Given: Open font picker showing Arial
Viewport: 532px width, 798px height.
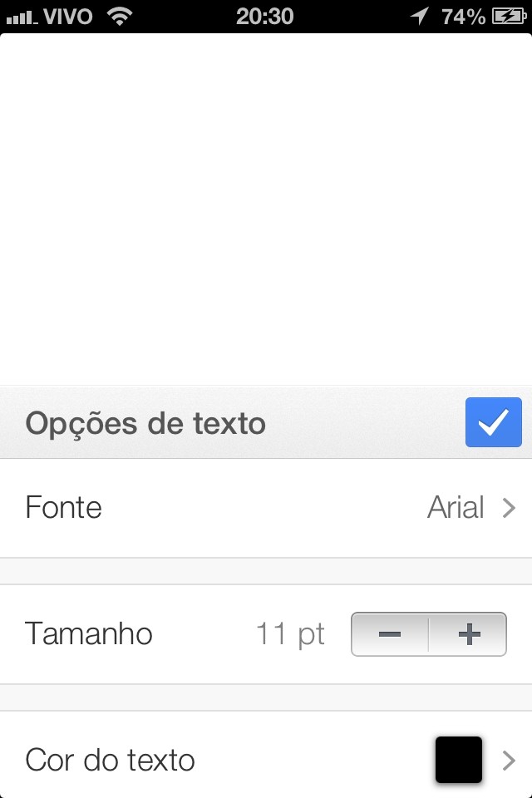Looking at the screenshot, I should 456,508.
